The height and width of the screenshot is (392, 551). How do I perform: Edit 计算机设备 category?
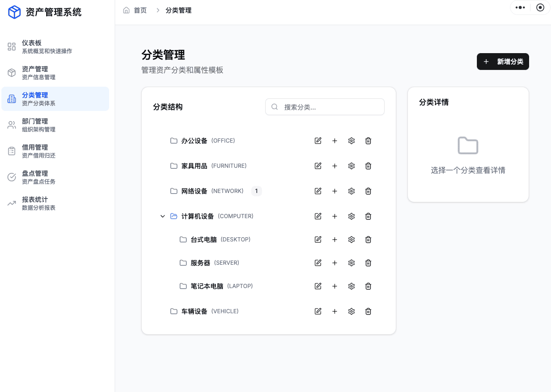tap(317, 216)
